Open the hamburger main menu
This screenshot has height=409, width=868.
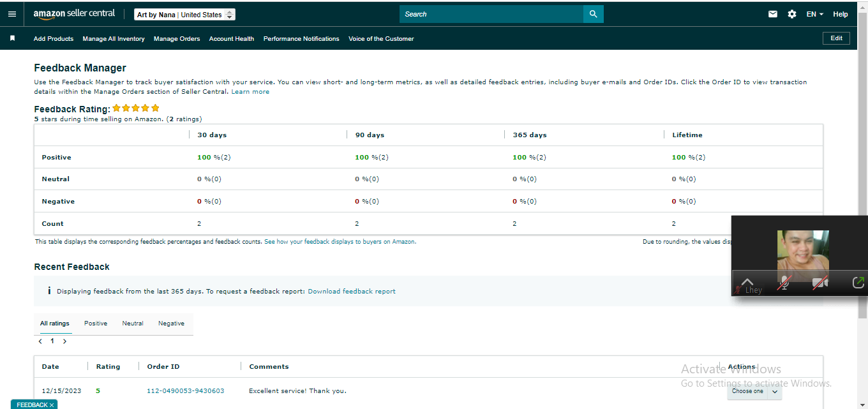pos(12,14)
